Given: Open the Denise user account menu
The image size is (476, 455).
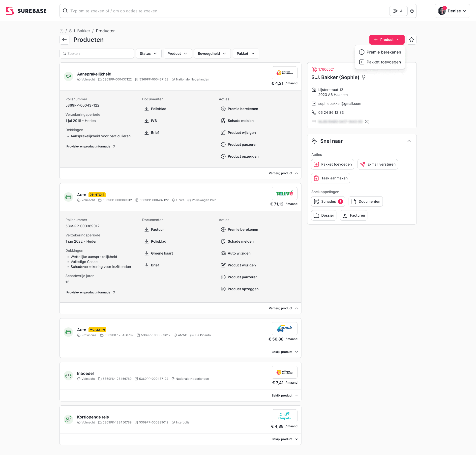Looking at the screenshot, I should [x=452, y=11].
